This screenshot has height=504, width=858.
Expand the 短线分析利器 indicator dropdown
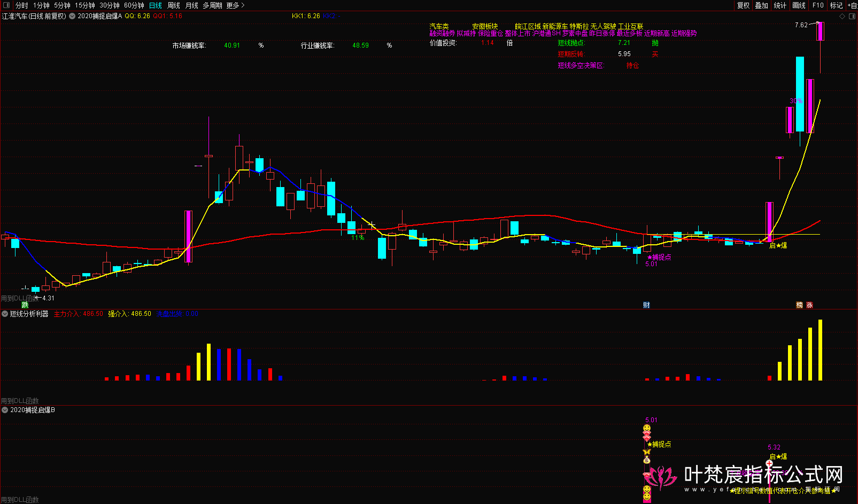pyautogui.click(x=5, y=314)
